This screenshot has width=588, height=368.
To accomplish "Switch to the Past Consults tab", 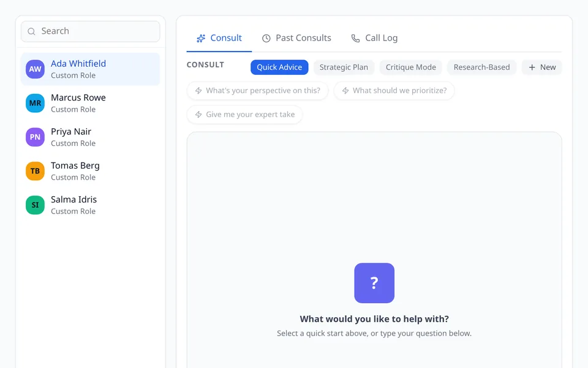I will pyautogui.click(x=296, y=38).
